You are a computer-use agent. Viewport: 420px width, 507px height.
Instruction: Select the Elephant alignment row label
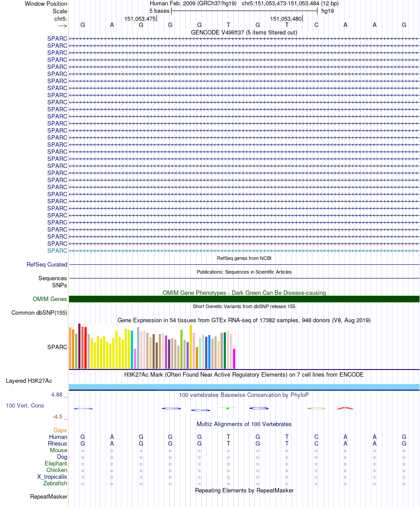tap(56, 463)
